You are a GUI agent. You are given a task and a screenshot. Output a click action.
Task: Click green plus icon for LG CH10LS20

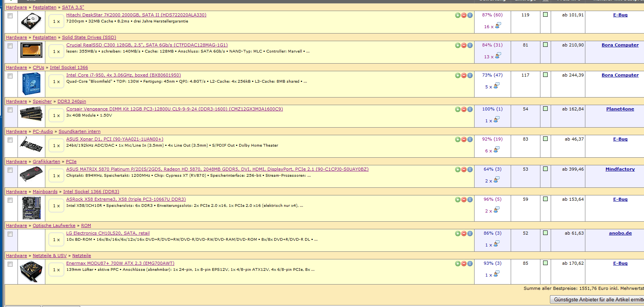click(x=458, y=233)
